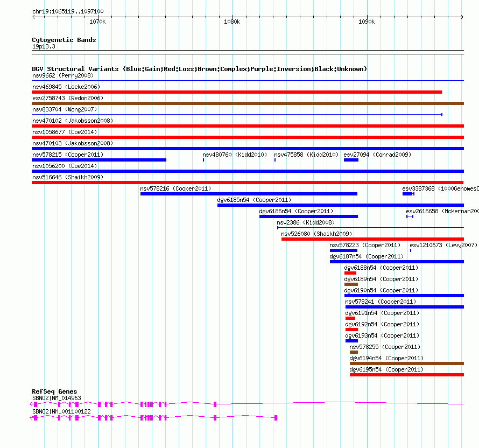Screen dimensions: 479x448
Task: Open the esv2758743 (Redon2006) variant label
Action: (x=68, y=98)
